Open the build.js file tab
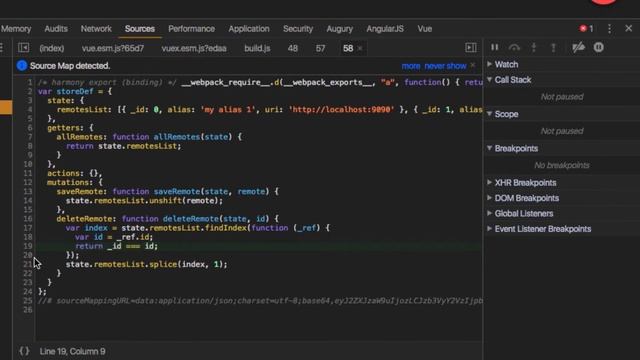The image size is (640, 360). click(257, 48)
